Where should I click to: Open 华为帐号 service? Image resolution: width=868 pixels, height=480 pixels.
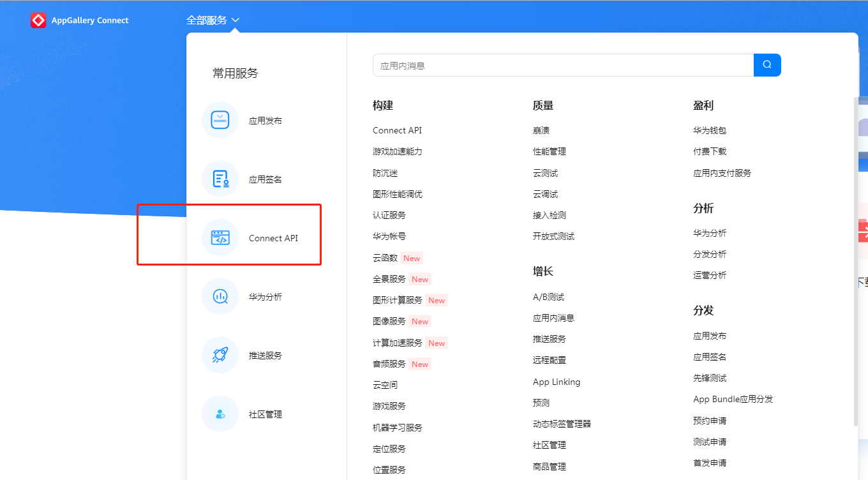click(x=389, y=236)
